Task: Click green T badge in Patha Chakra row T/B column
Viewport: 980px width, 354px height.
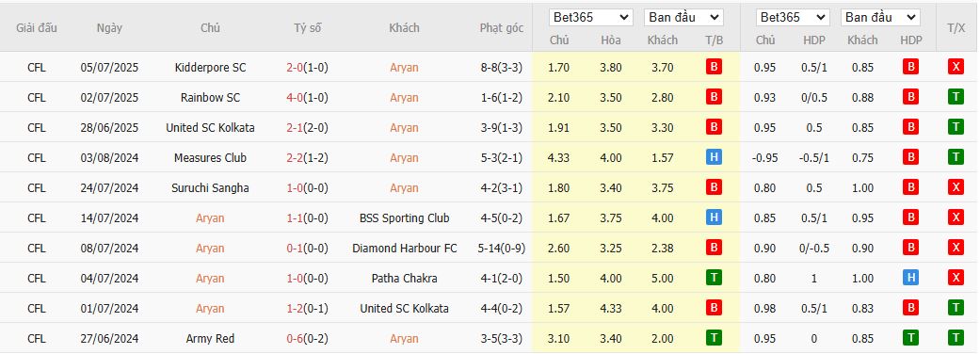Action: 714,279
